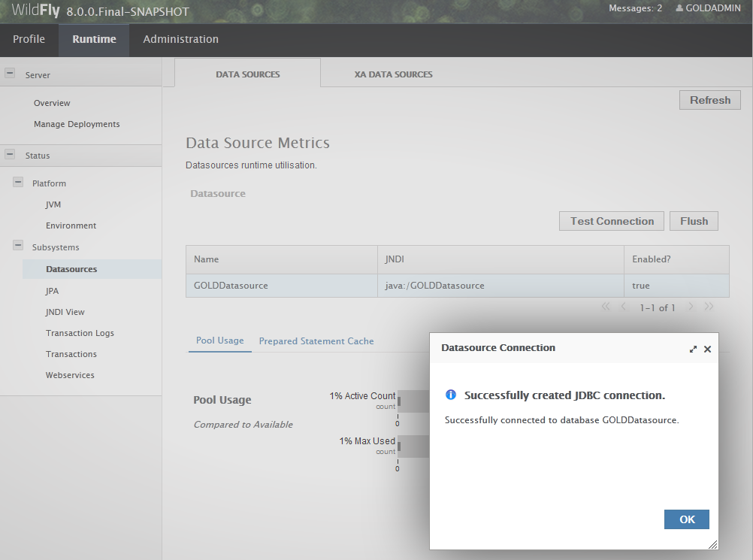Screen dimensions: 753x560
Task: Select GOLDDatasource row in table
Action: (x=281, y=286)
